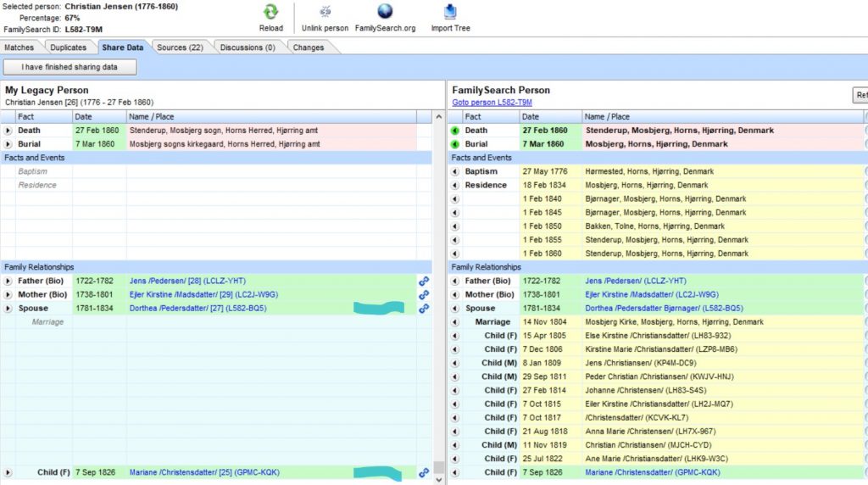Expand Legacy Child Mariane row
This screenshot has height=485, width=868.
[8, 473]
